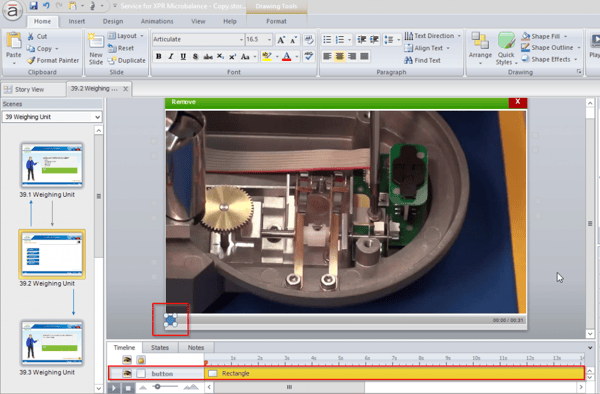Toggle italic text formatting

click(x=171, y=57)
